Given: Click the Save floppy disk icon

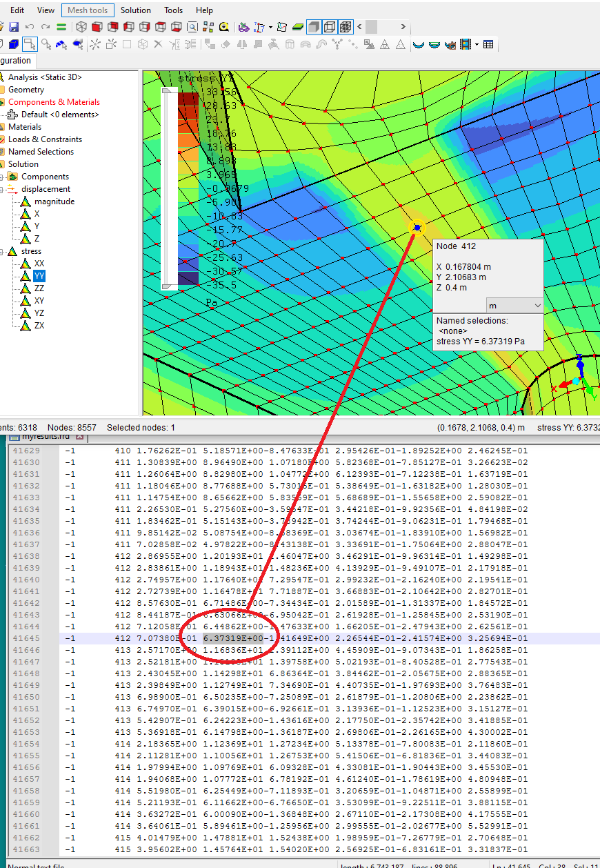Looking at the screenshot, I should pos(14,27).
